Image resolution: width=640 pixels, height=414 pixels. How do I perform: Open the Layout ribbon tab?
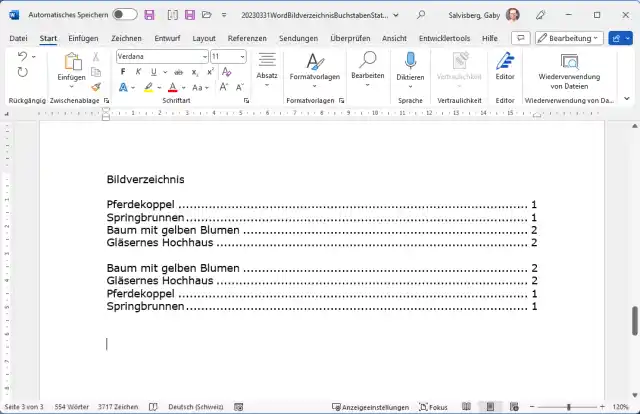tap(204, 38)
